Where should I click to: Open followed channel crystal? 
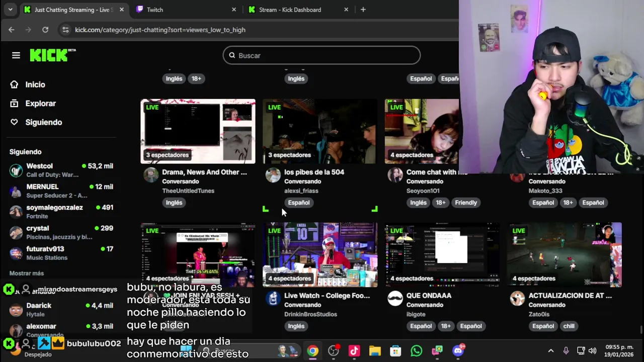pyautogui.click(x=61, y=232)
